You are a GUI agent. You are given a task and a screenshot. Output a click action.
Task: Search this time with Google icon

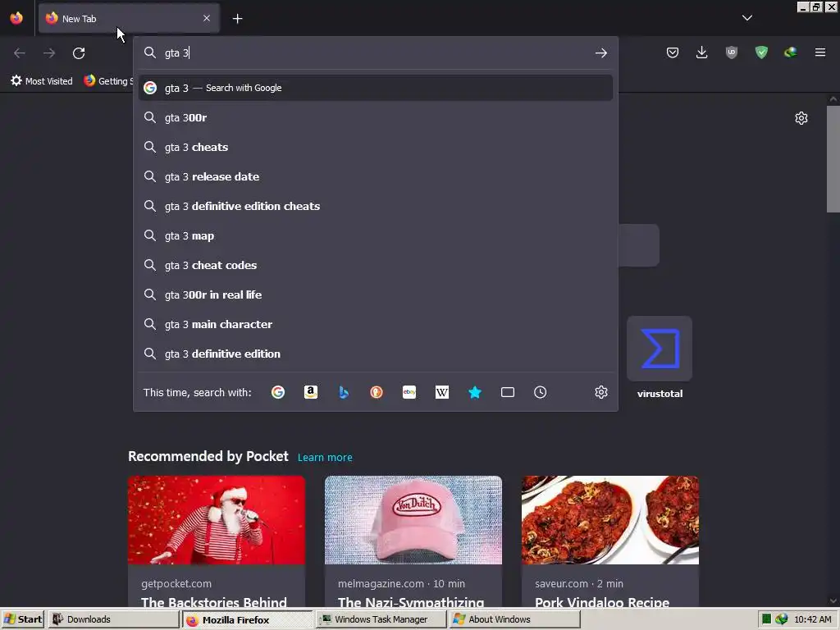point(278,392)
